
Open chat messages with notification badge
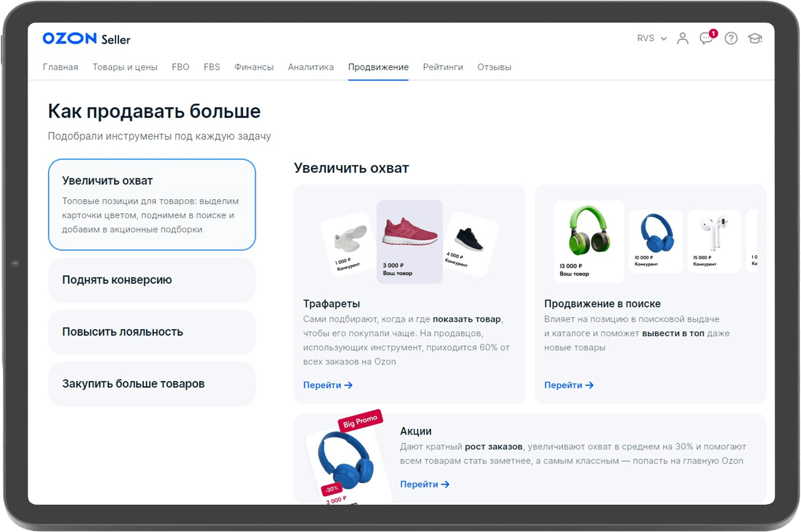coord(707,38)
